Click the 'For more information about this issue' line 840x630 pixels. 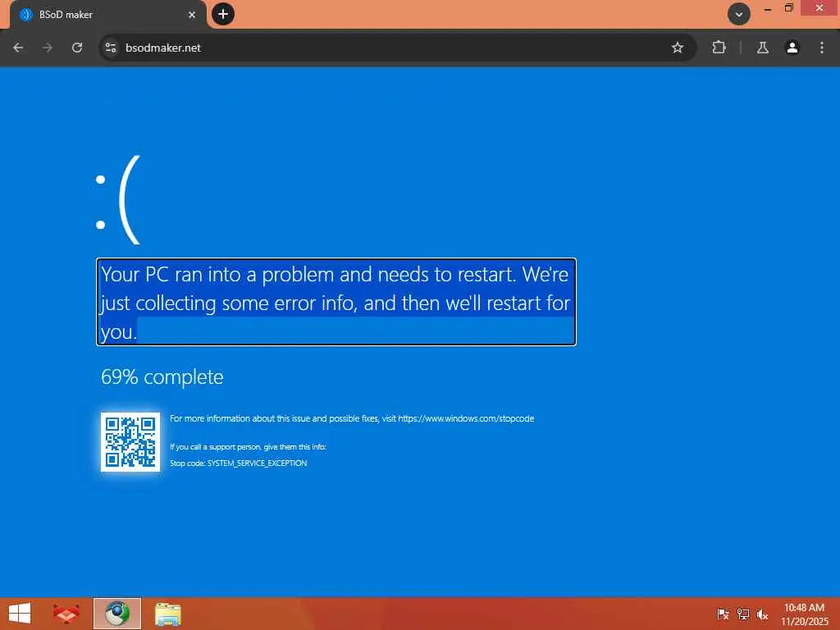click(352, 418)
